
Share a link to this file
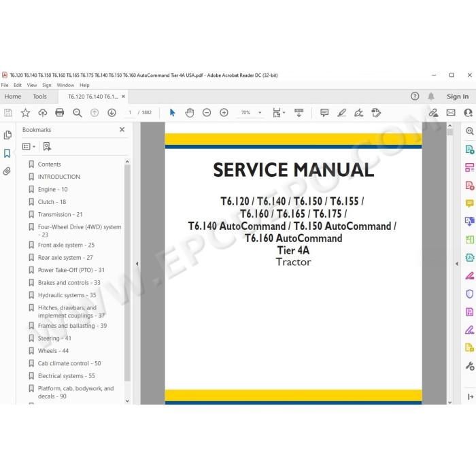(x=433, y=113)
